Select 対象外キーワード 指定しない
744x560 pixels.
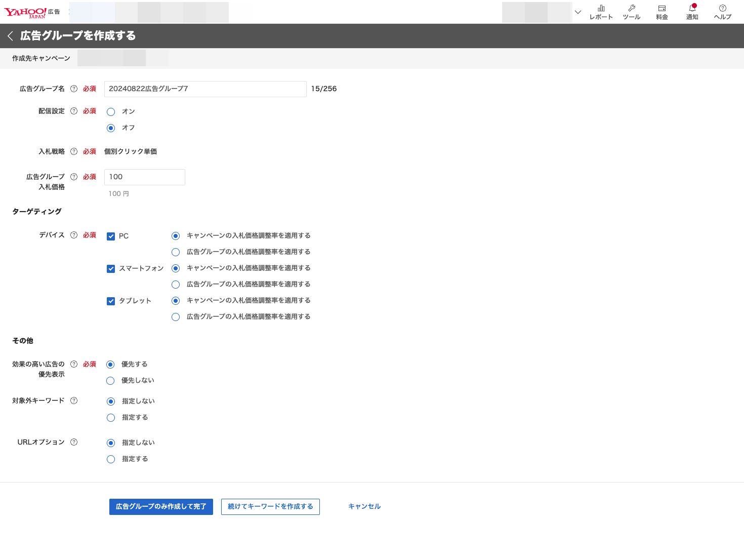(x=111, y=402)
